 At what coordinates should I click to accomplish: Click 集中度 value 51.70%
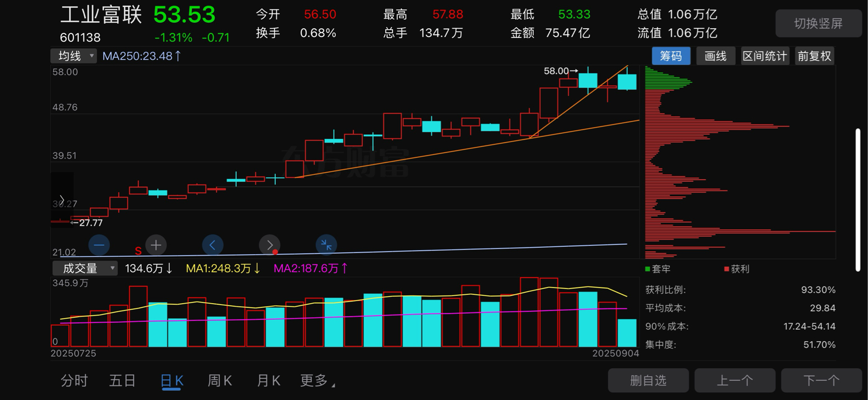click(819, 345)
